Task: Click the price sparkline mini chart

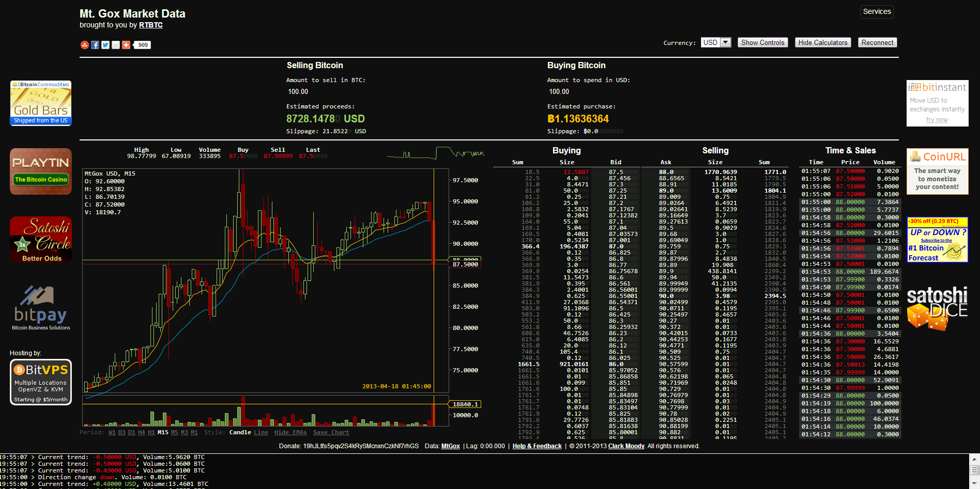Action: [436, 153]
